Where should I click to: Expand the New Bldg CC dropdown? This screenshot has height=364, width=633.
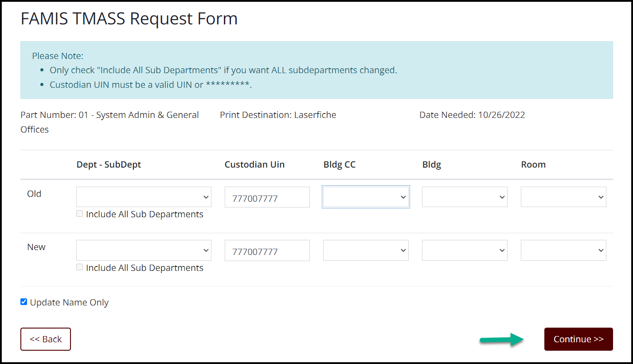(x=366, y=250)
